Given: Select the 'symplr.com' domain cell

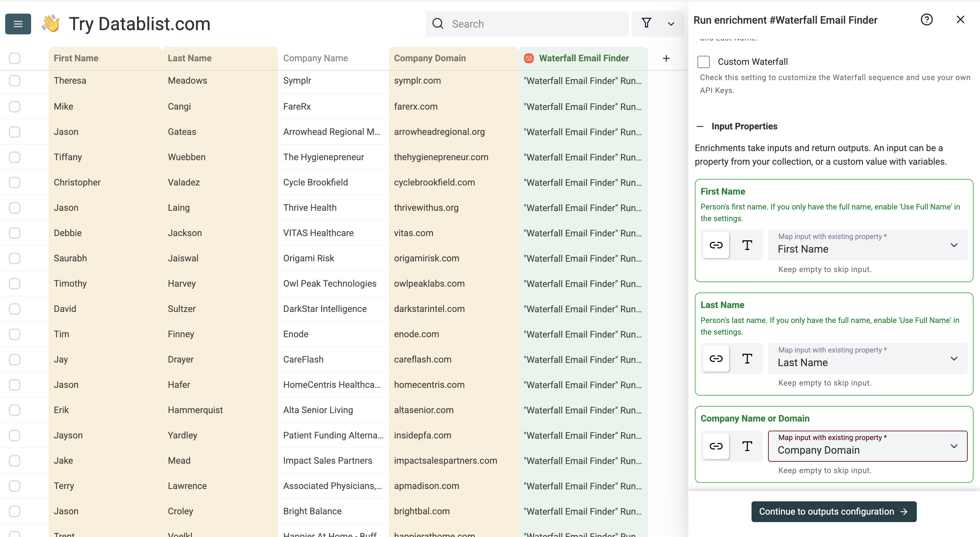Looking at the screenshot, I should tap(453, 81).
